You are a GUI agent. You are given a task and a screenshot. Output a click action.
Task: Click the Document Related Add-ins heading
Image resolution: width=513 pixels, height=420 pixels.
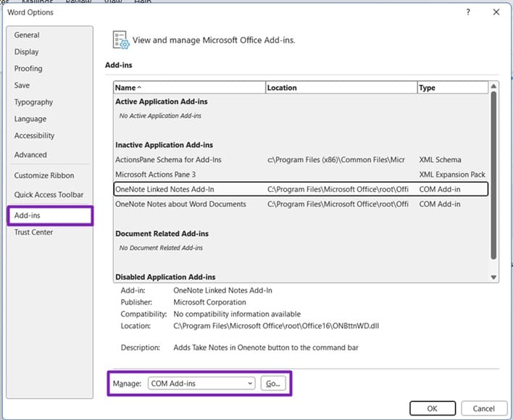[x=162, y=234]
